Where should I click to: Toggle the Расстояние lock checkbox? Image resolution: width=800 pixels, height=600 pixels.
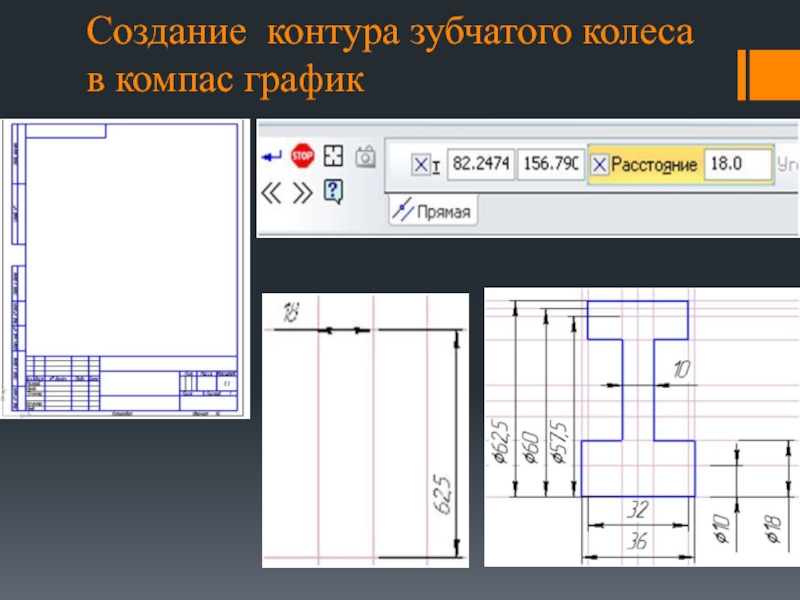pyautogui.click(x=599, y=165)
